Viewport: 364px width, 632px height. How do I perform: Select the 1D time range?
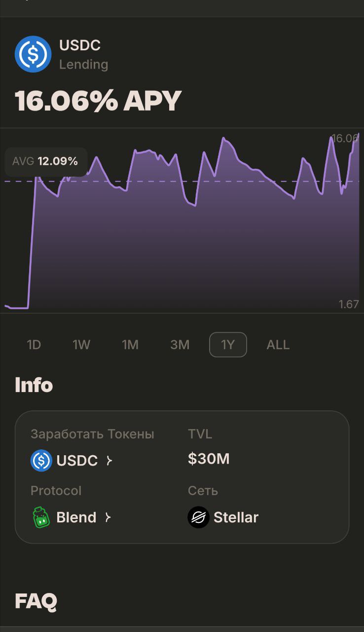pos(34,345)
